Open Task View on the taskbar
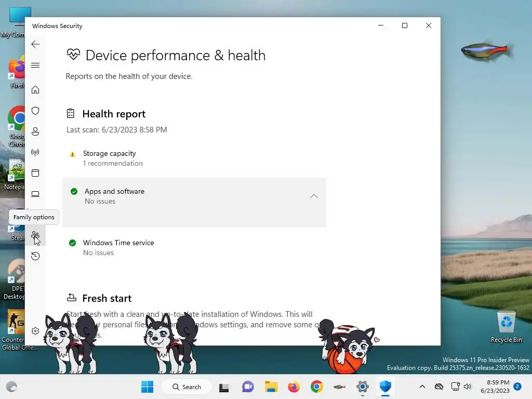The image size is (532, 399). click(x=224, y=387)
